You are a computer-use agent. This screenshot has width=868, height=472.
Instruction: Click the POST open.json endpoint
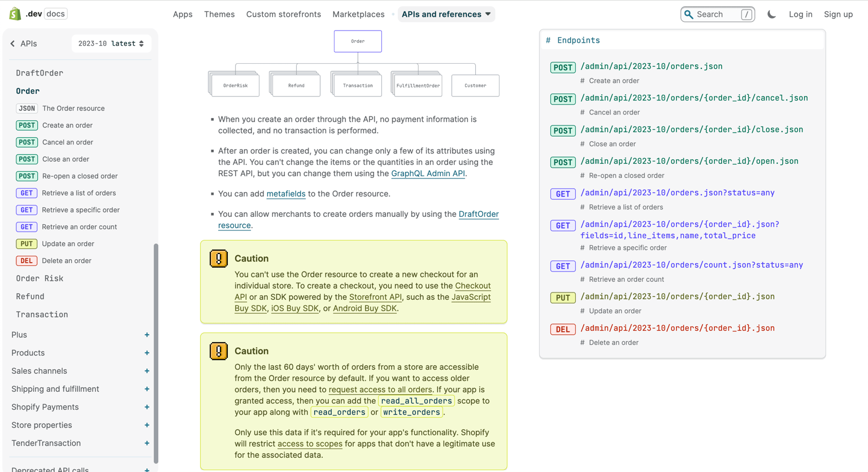point(689,161)
